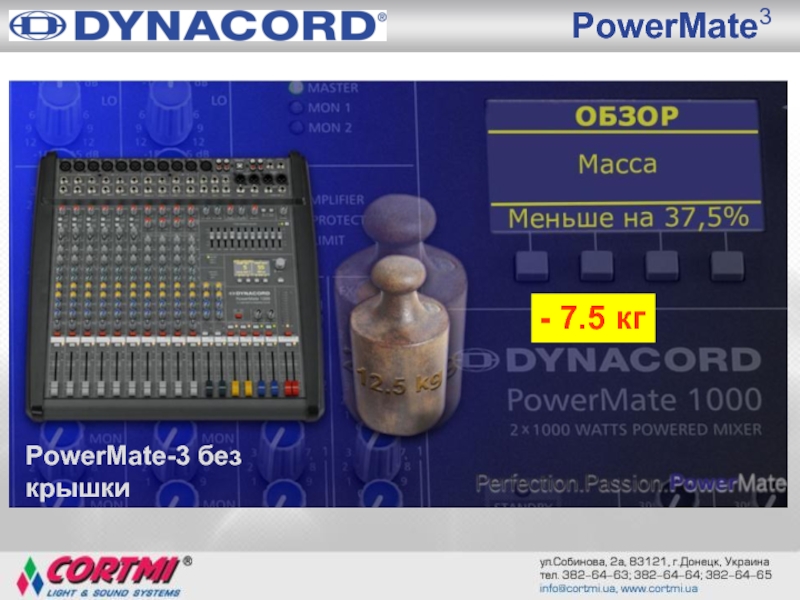This screenshot has width=800, height=600.
Task: Click the MASTER indicator label
Action: click(333, 88)
